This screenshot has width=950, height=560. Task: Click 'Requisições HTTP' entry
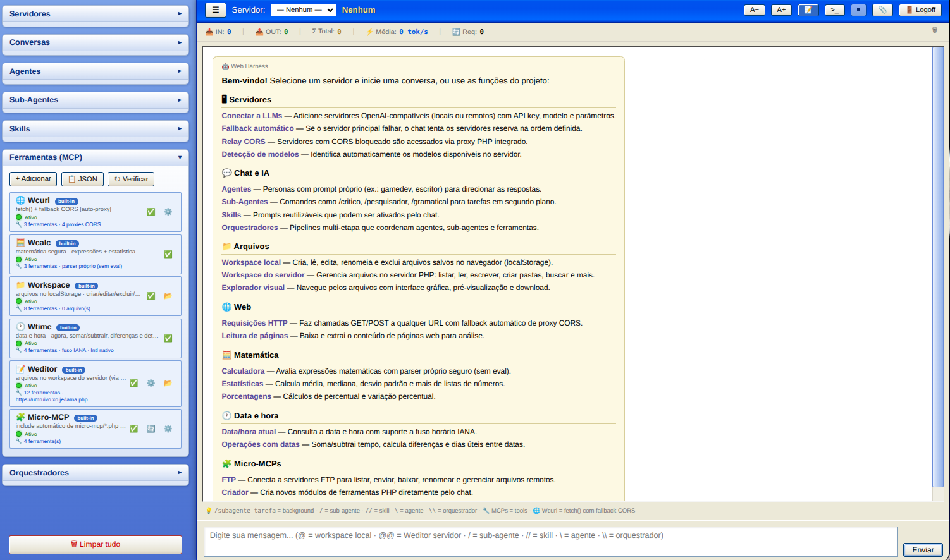click(254, 323)
